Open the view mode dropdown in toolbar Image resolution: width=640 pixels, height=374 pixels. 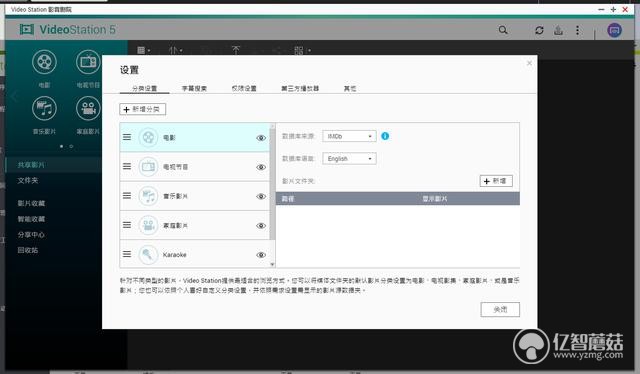coord(144,50)
